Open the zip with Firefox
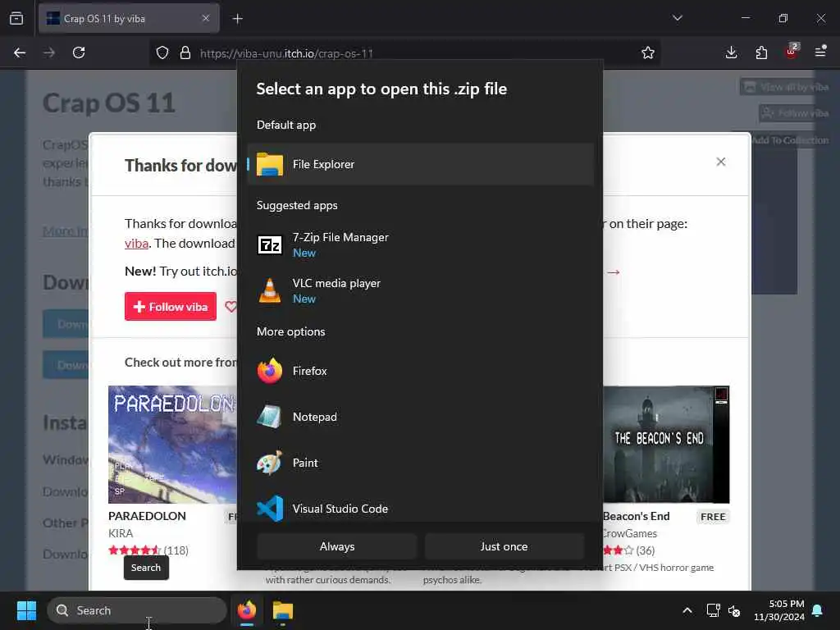 [420, 371]
